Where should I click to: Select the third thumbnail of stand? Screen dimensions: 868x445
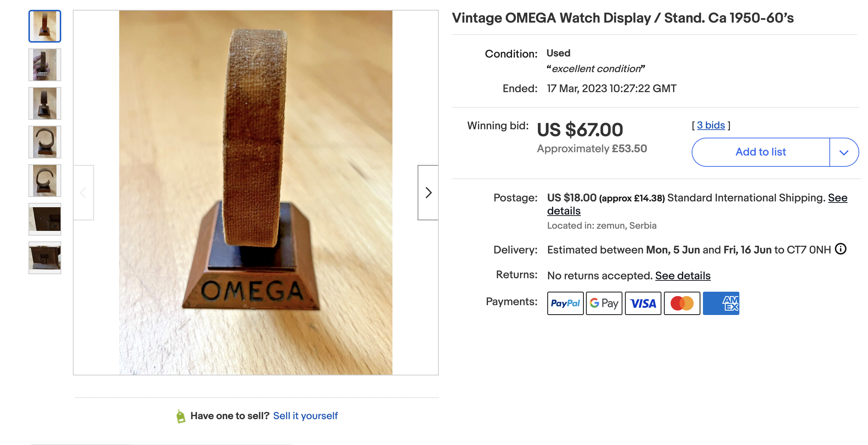coord(45,103)
